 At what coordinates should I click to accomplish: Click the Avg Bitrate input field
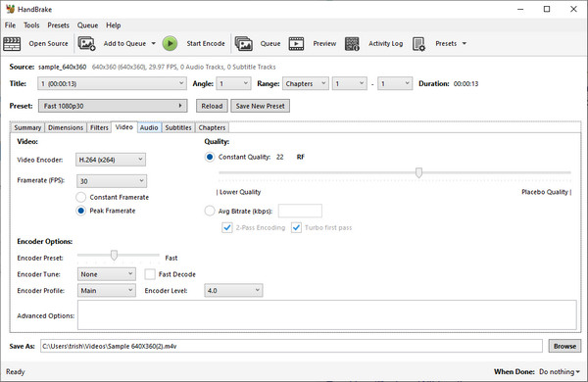pos(300,211)
